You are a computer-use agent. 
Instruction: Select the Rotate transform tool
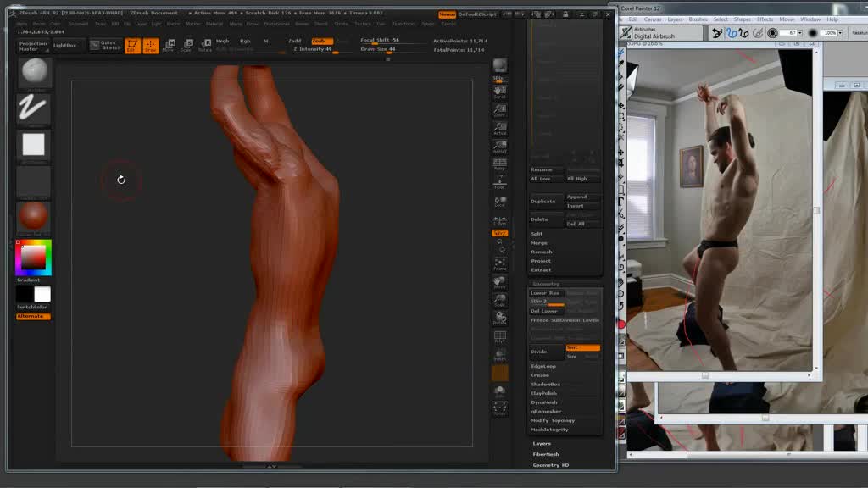(205, 46)
